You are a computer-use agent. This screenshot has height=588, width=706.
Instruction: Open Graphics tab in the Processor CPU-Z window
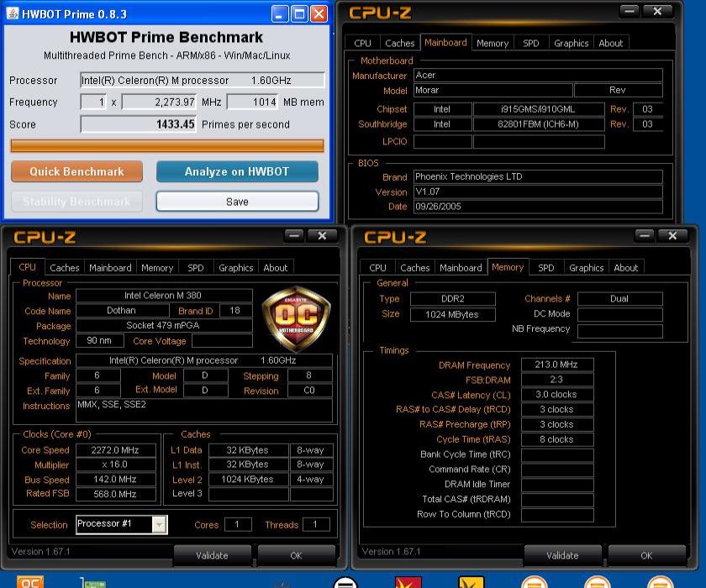(236, 268)
